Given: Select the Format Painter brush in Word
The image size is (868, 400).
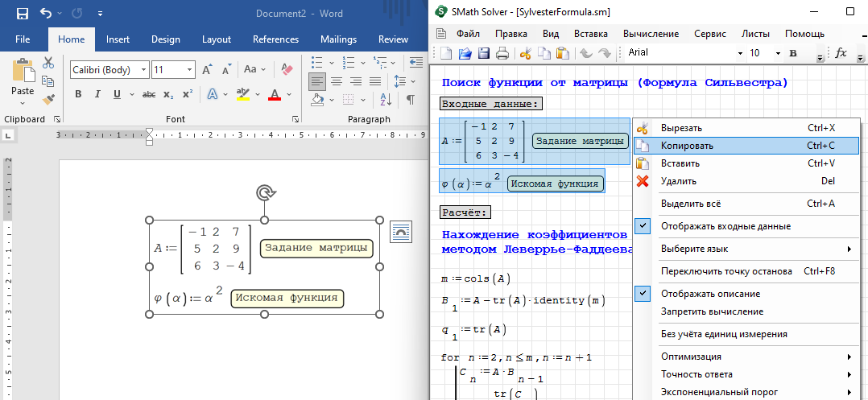Looking at the screenshot, I should (48, 100).
